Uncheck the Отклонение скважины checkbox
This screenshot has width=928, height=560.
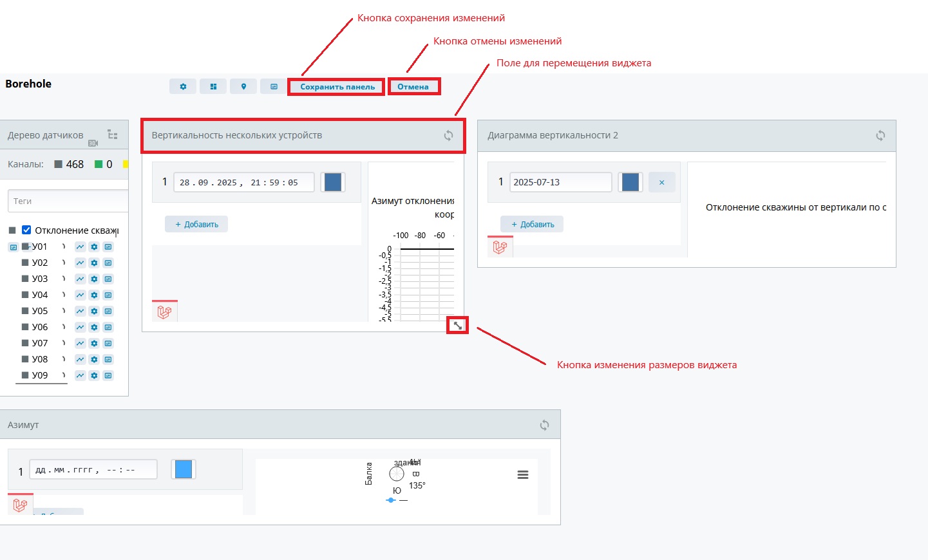[26, 230]
